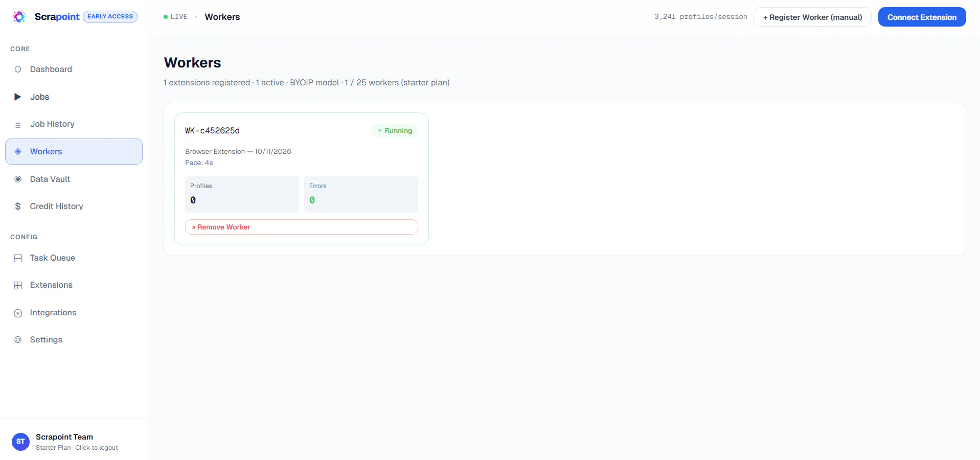This screenshot has height=460, width=980.
Task: Remove worker WK-c452625d
Action: click(301, 227)
